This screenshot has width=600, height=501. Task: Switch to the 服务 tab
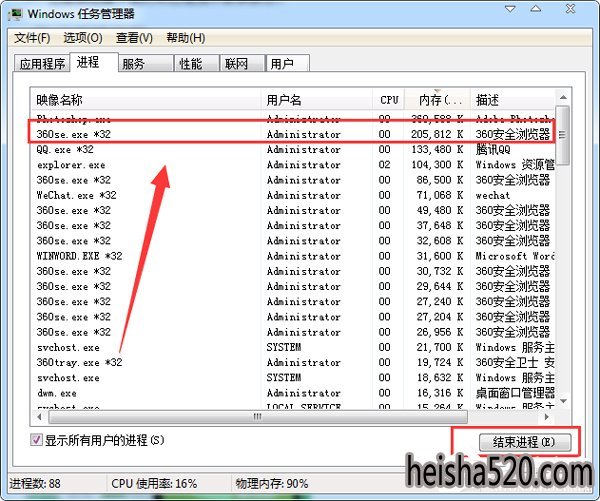tap(145, 64)
